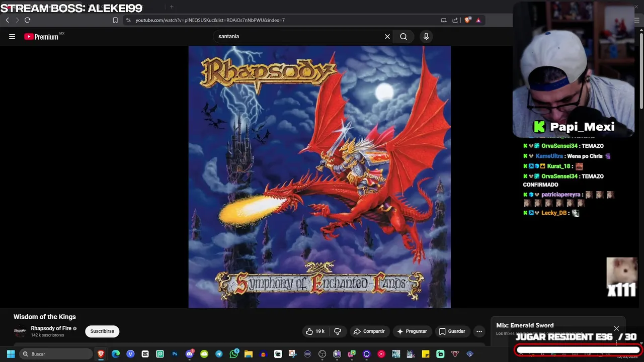644x362 pixels.
Task: Click the Guardar save button
Action: pos(452,331)
